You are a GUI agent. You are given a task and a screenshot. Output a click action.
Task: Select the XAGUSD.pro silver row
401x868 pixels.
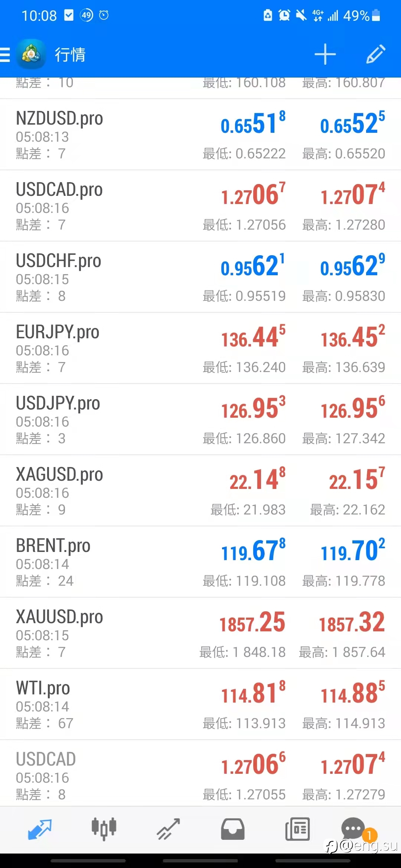click(x=200, y=491)
